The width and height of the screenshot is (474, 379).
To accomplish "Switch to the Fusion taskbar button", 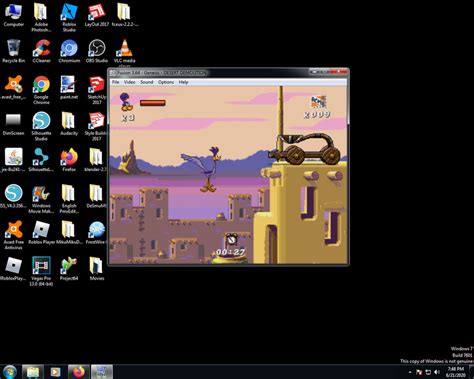I will (x=102, y=372).
